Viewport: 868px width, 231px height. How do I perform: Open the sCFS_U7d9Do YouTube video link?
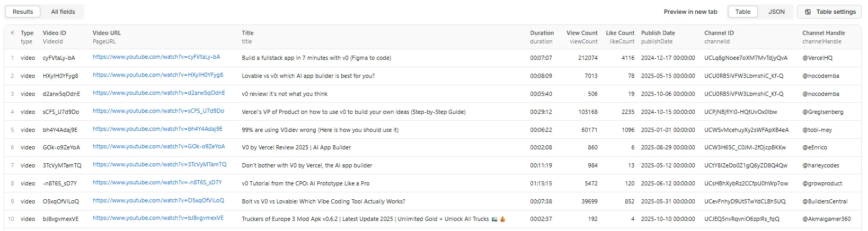click(158, 111)
